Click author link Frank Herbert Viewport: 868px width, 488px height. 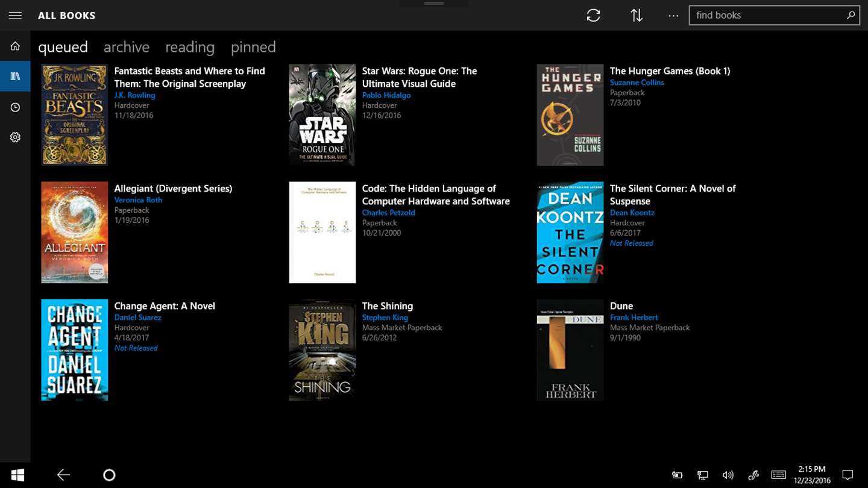tap(634, 318)
